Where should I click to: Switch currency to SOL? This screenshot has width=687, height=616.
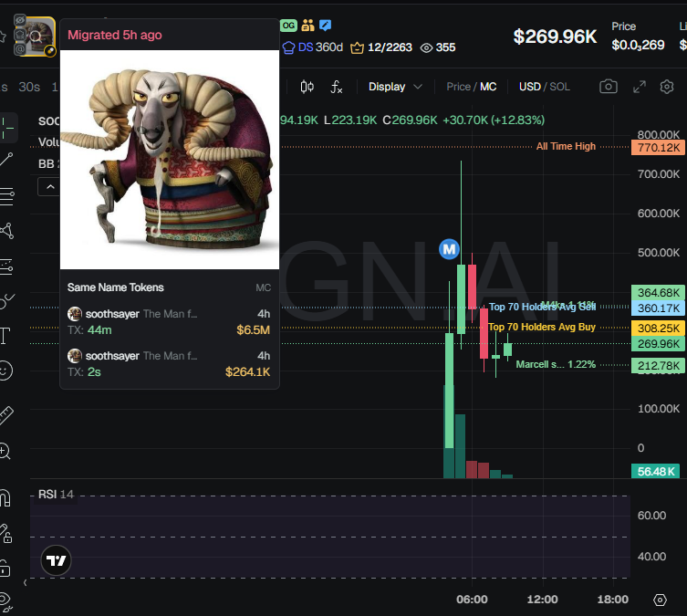click(x=560, y=87)
